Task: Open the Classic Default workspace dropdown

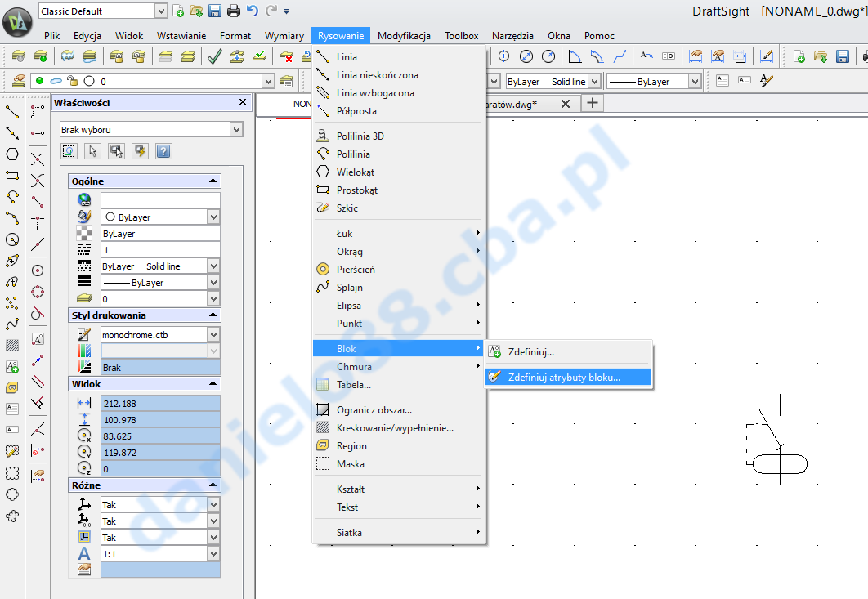Action: coord(161,11)
